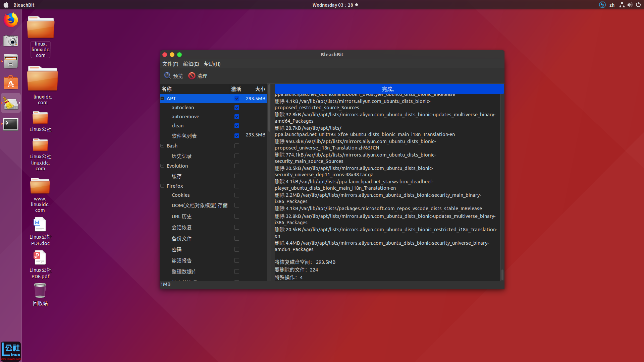The image size is (644, 362).
Task: Select the 整理数据库 tree row
Action: pos(213,271)
